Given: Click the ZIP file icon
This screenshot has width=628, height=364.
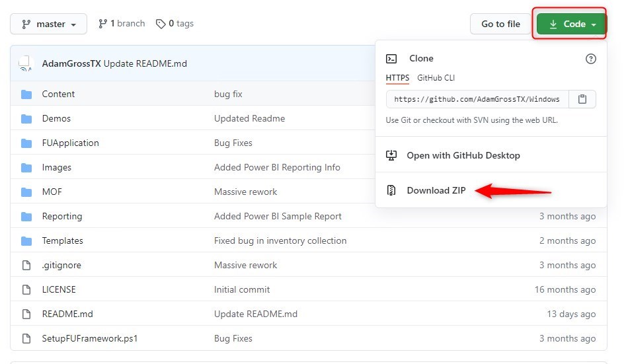Looking at the screenshot, I should coord(391,190).
